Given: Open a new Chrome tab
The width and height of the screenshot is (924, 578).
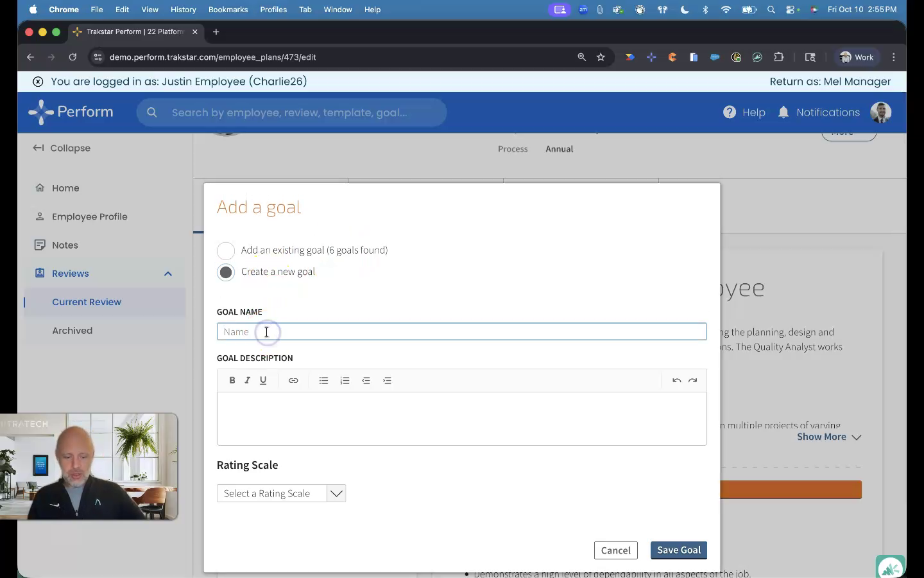Looking at the screenshot, I should point(216,31).
